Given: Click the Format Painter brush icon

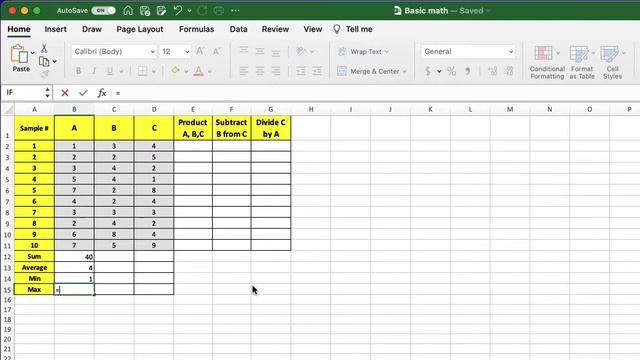Looking at the screenshot, I should (44, 74).
